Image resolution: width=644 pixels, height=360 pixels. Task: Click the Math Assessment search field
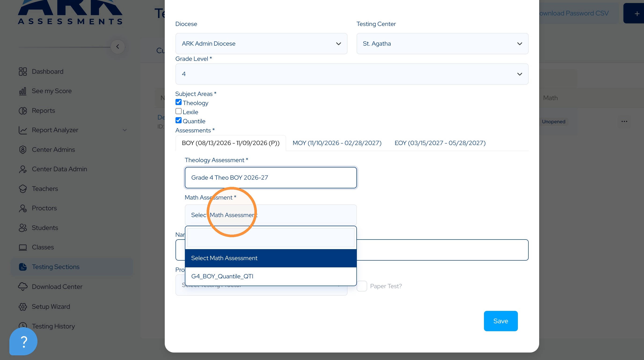271,238
